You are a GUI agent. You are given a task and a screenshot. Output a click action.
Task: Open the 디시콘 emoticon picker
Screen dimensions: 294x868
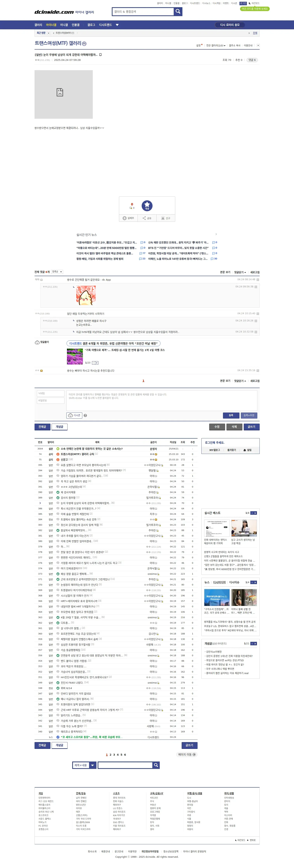click(74, 415)
